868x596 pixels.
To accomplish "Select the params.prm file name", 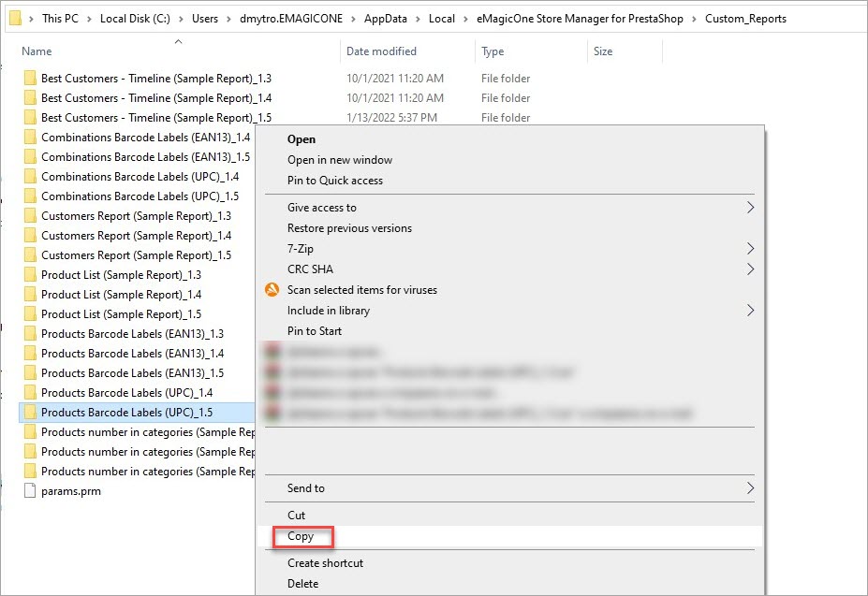I will pyautogui.click(x=71, y=491).
